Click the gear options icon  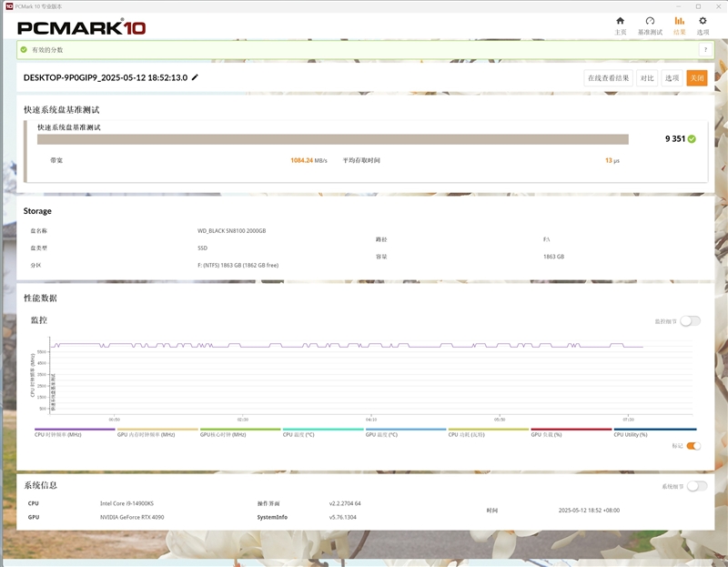pyautogui.click(x=703, y=21)
